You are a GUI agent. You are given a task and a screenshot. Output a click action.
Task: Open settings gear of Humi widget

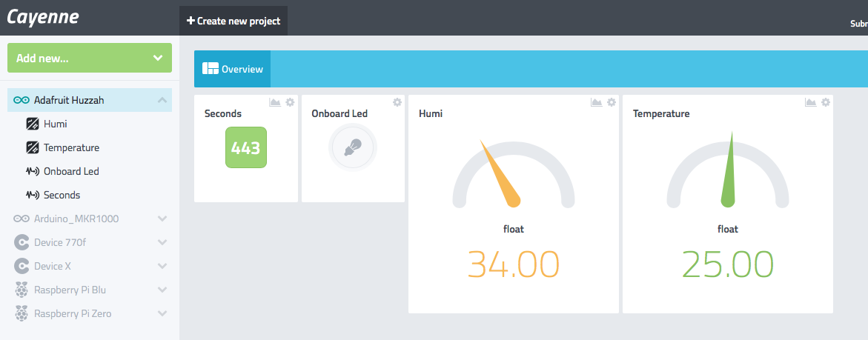(x=611, y=102)
